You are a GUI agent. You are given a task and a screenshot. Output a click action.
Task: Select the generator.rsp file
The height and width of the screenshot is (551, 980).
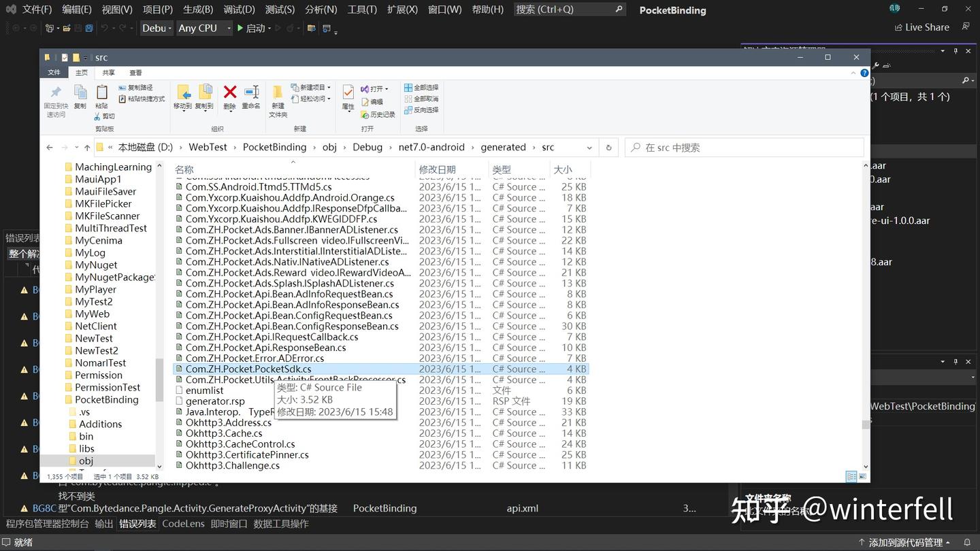215,401
